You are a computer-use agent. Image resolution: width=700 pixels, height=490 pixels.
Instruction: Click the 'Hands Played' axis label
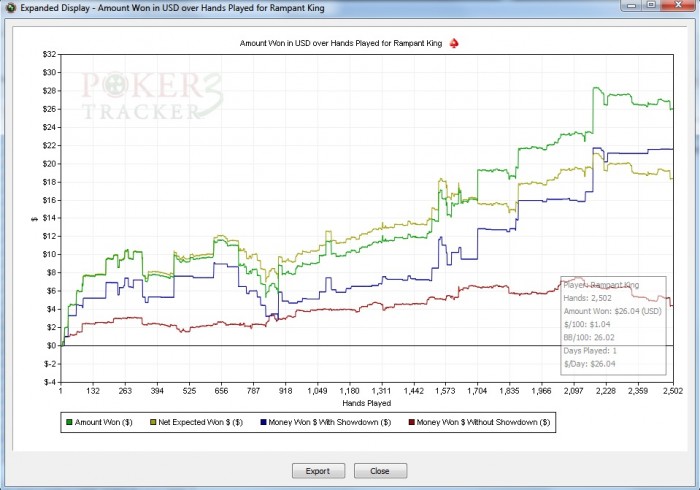[x=367, y=403]
